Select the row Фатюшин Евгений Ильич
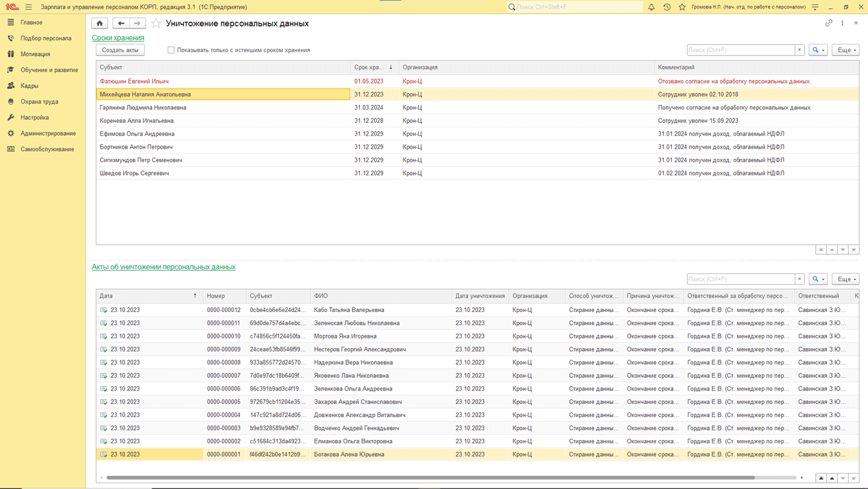This screenshot has width=868, height=489. coord(134,82)
